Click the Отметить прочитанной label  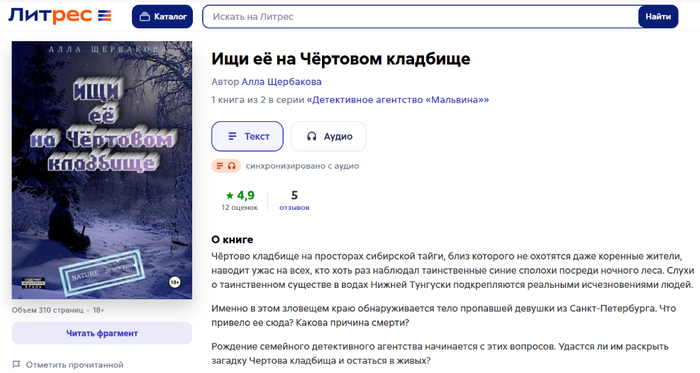(x=75, y=365)
